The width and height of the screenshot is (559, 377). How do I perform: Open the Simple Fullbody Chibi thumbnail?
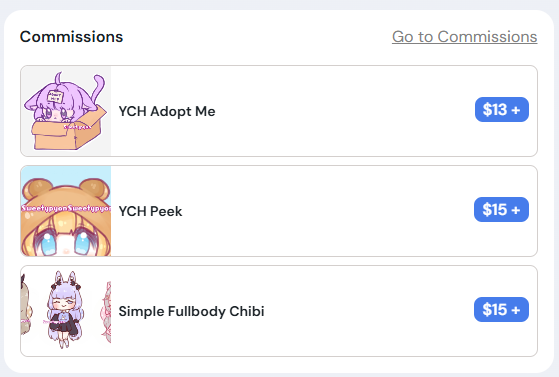[66, 311]
